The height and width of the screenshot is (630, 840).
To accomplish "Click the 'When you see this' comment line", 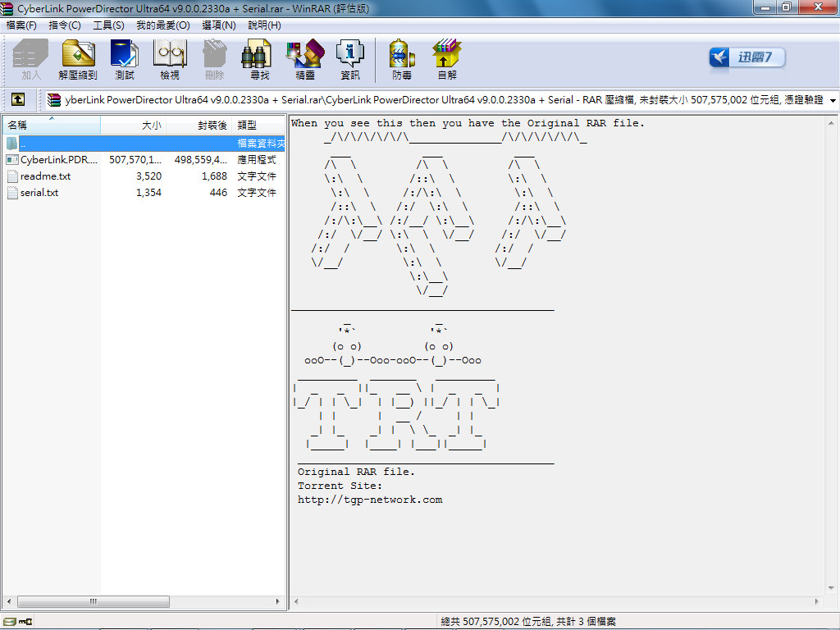I will [x=467, y=123].
